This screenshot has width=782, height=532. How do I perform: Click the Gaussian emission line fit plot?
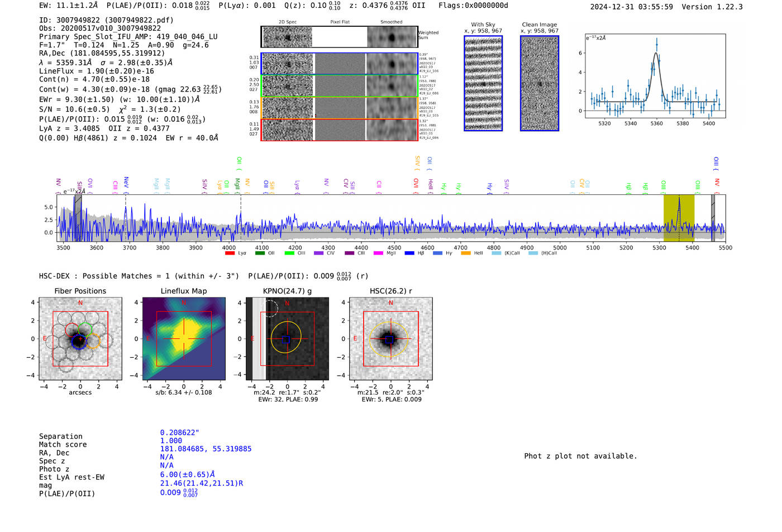pos(655,76)
